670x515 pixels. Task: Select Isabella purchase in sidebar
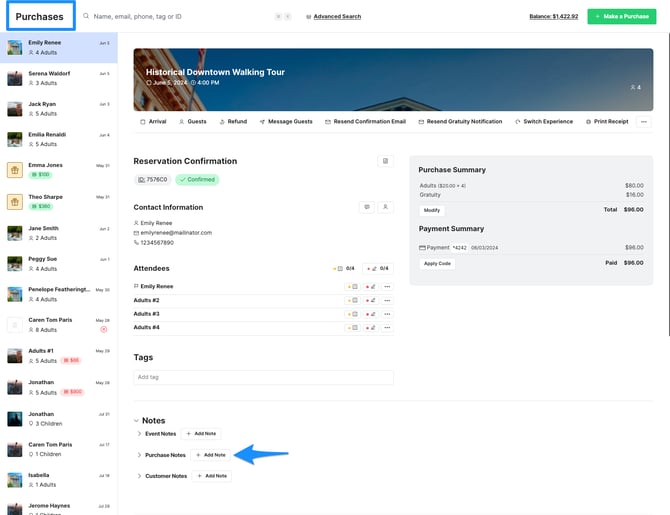pyautogui.click(x=59, y=480)
